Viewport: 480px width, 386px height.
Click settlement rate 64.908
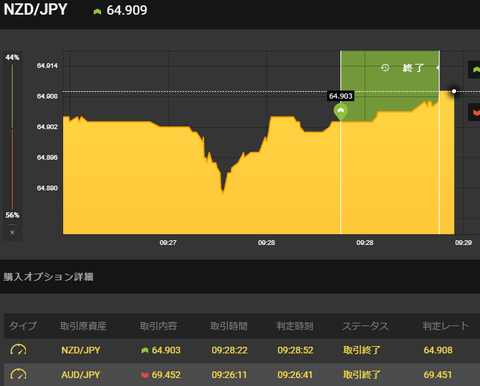pyautogui.click(x=438, y=350)
